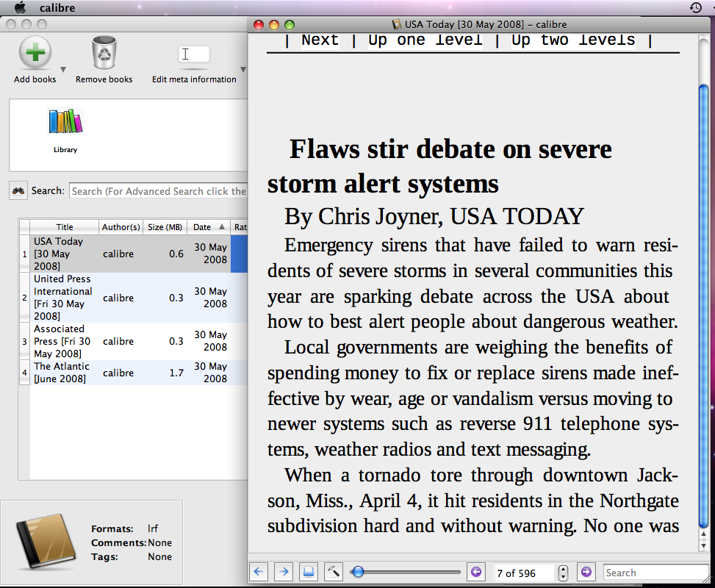Viewport: 715px width, 588px height.
Task: Open advanced search via the binoculars icon
Action: click(18, 190)
